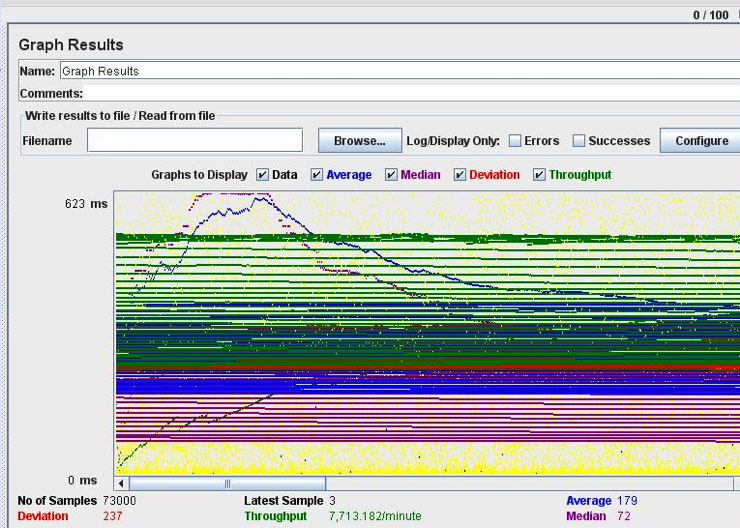Click into the Name text field
Image resolution: width=740 pixels, height=528 pixels.
point(400,72)
